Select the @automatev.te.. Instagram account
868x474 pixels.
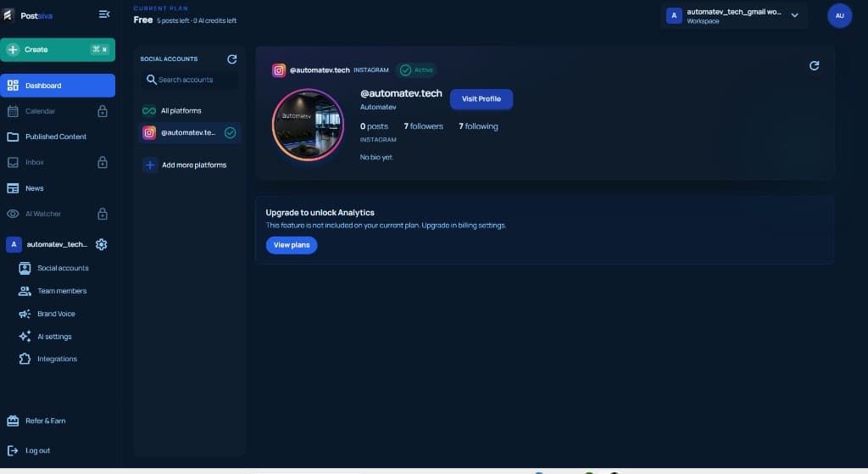189,133
